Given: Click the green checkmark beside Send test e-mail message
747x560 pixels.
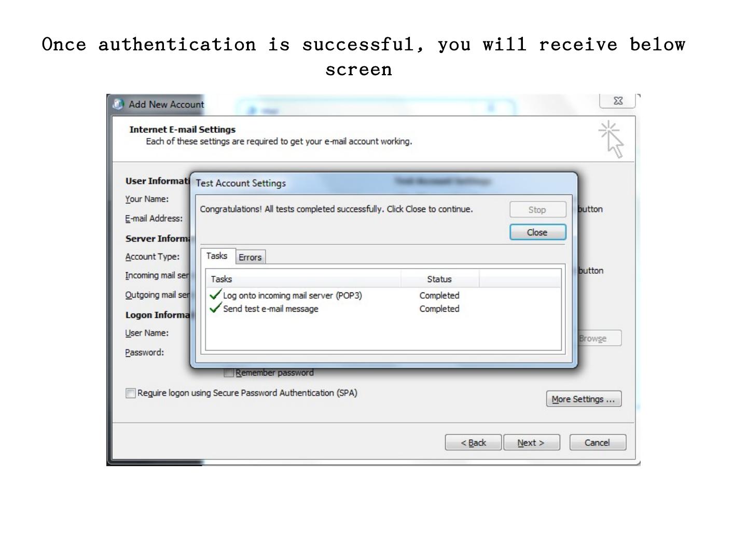Looking at the screenshot, I should pos(215,308).
